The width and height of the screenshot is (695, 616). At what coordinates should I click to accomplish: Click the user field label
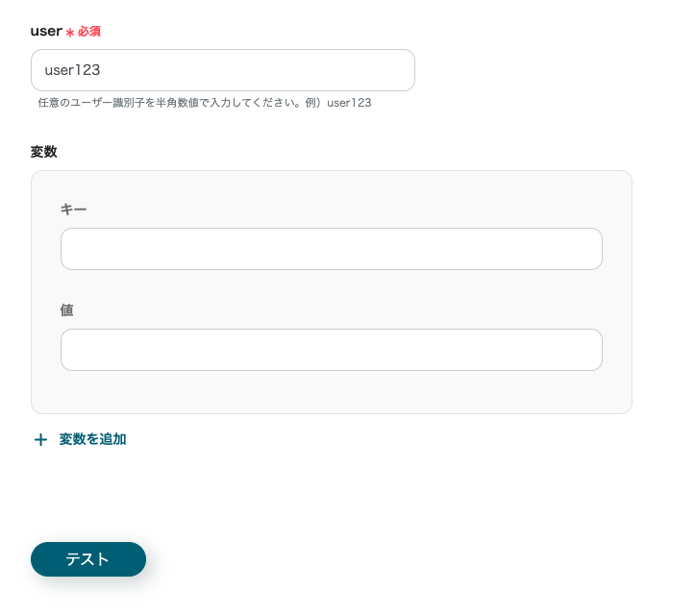[46, 31]
